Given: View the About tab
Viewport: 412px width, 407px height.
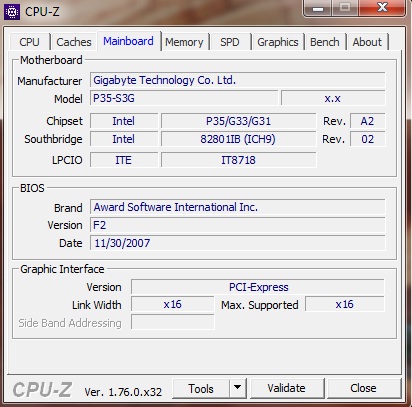Looking at the screenshot, I should tap(367, 42).
